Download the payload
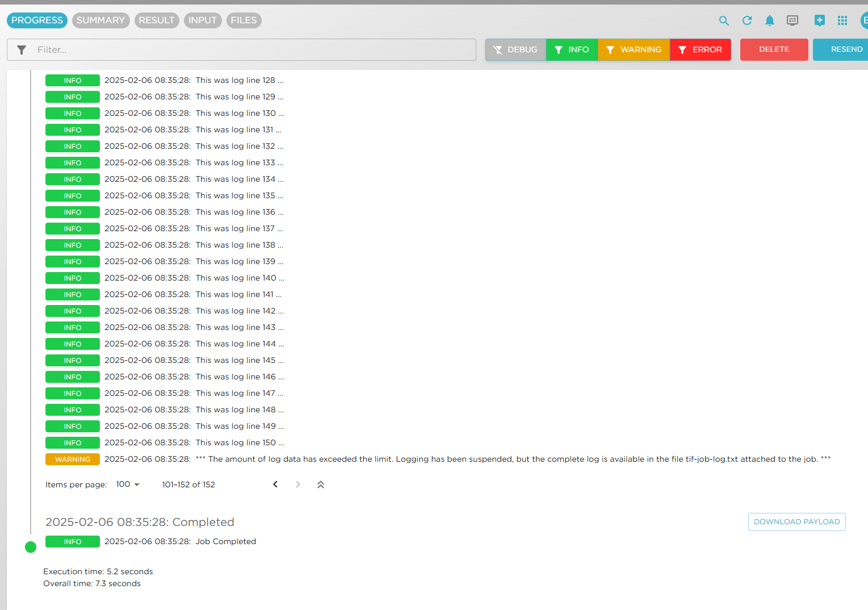Viewport: 868px width, 610px height. [796, 521]
